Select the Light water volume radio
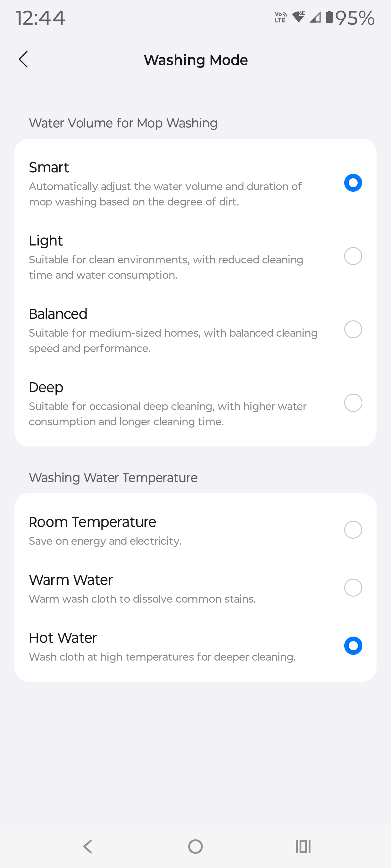The width and height of the screenshot is (391, 868). [353, 256]
